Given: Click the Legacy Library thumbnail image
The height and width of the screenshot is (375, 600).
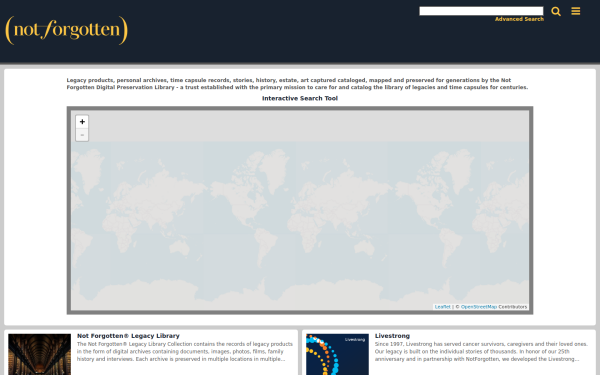Looking at the screenshot, I should (39, 354).
